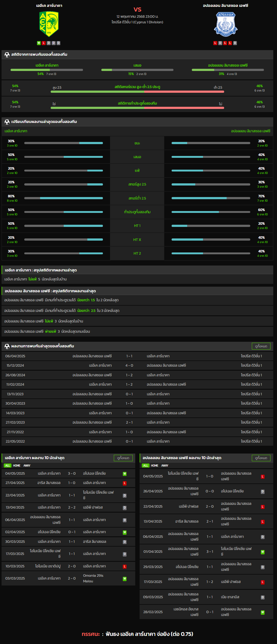This screenshot has height=644, width=277.
Task: Click L result badge for 13/04/2025 Apollon match
Action: [x=263, y=522]
